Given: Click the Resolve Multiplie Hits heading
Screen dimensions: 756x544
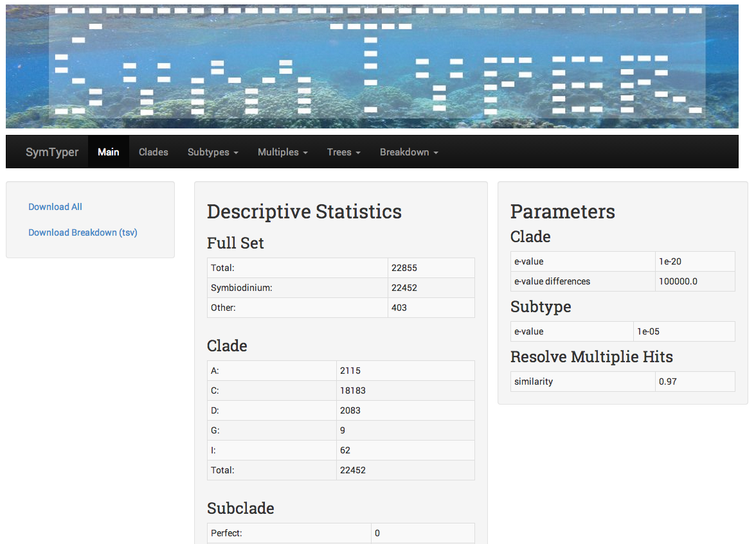Looking at the screenshot, I should click(591, 356).
